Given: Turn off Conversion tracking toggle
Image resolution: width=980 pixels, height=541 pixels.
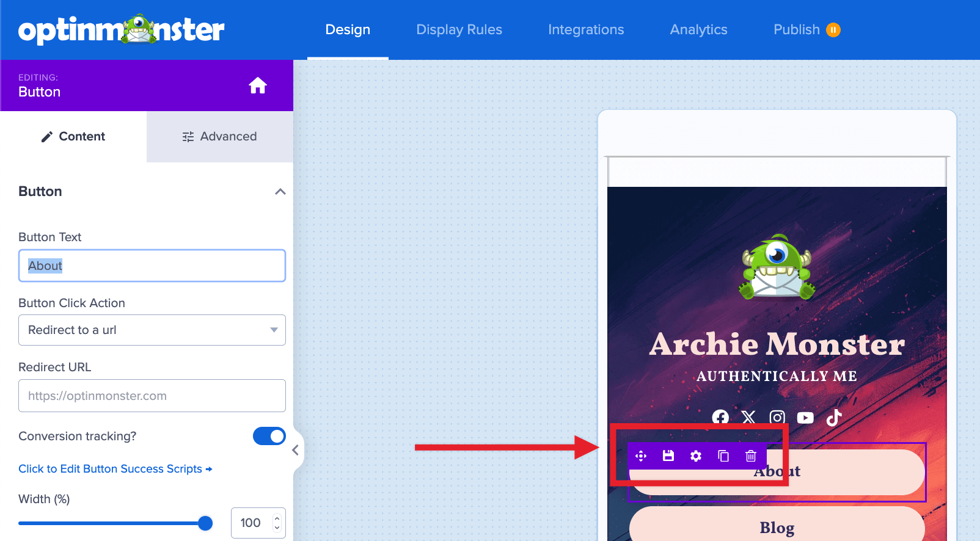Looking at the screenshot, I should [269, 436].
